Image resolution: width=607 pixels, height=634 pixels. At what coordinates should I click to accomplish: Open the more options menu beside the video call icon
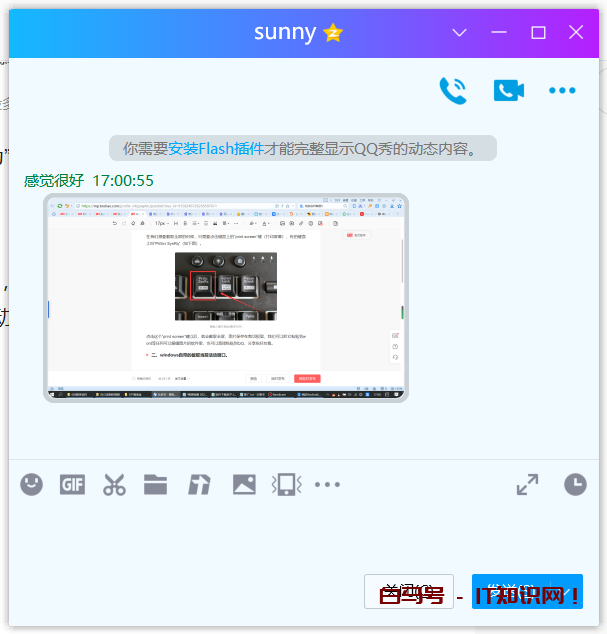562,90
